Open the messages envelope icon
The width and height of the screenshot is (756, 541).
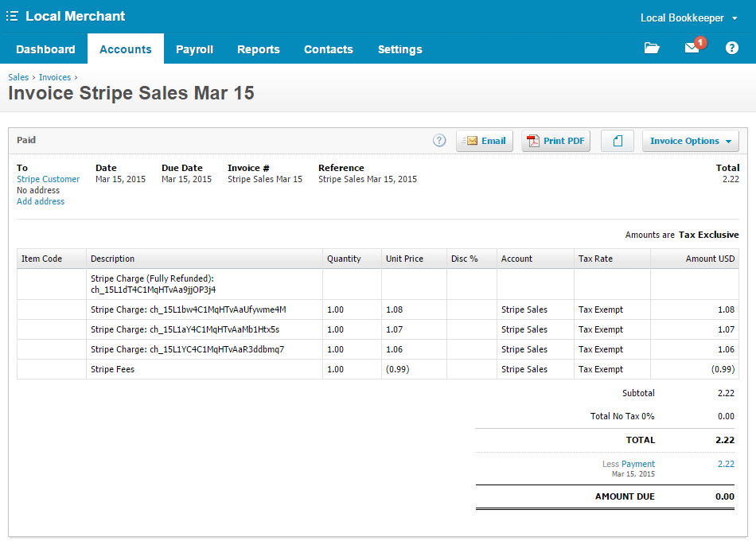pos(692,47)
